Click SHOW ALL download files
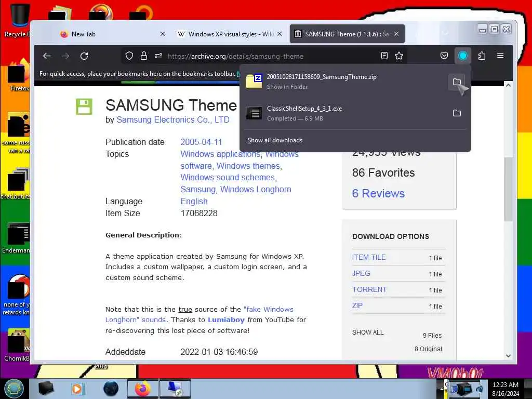 [x=368, y=332]
